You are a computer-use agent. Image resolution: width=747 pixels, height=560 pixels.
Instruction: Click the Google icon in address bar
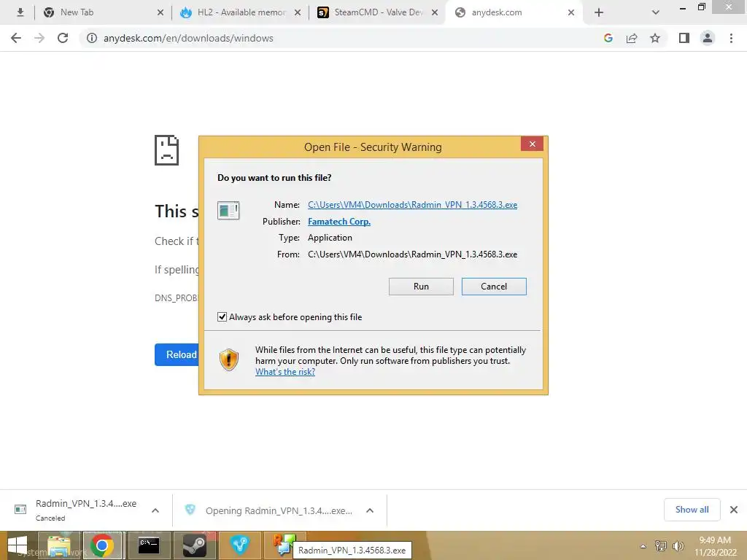click(x=608, y=38)
